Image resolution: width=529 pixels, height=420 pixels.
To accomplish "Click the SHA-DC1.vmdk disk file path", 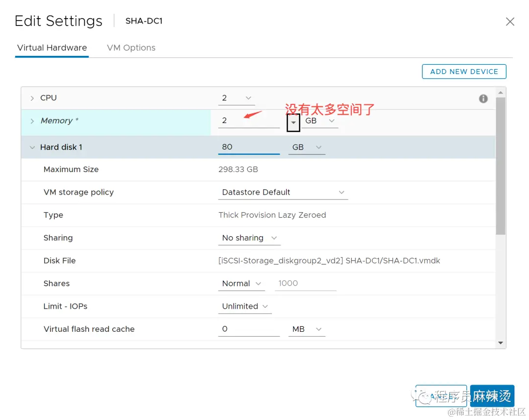I will (329, 261).
